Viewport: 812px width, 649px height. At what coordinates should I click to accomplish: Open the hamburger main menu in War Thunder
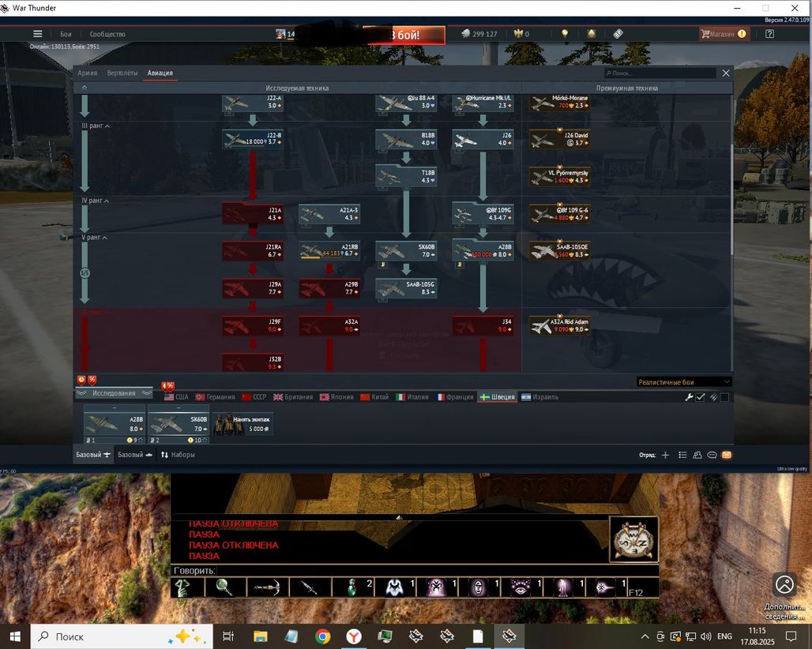pos(37,34)
